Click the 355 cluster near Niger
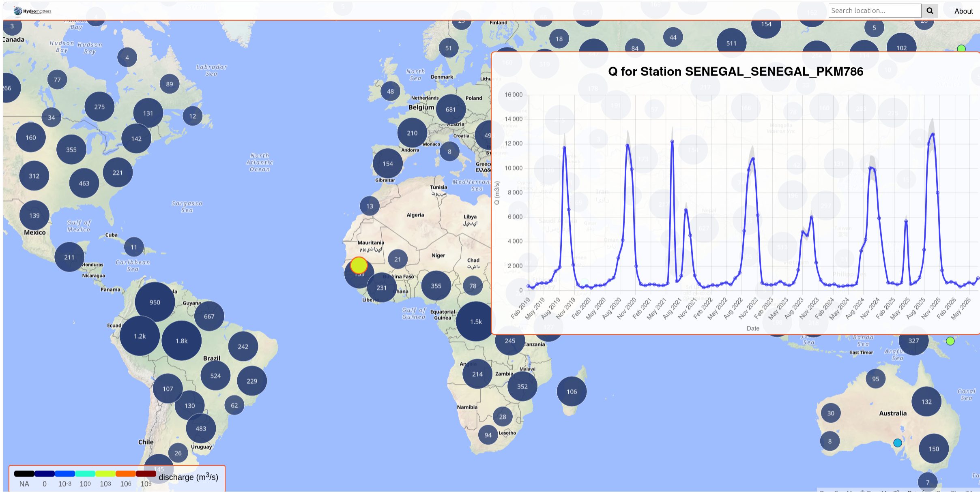 click(x=436, y=286)
